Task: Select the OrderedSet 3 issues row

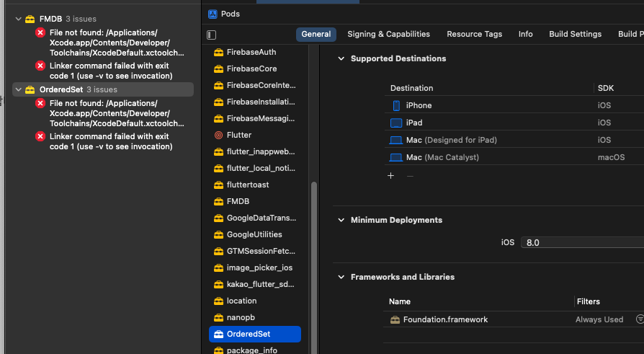Action: (103, 89)
